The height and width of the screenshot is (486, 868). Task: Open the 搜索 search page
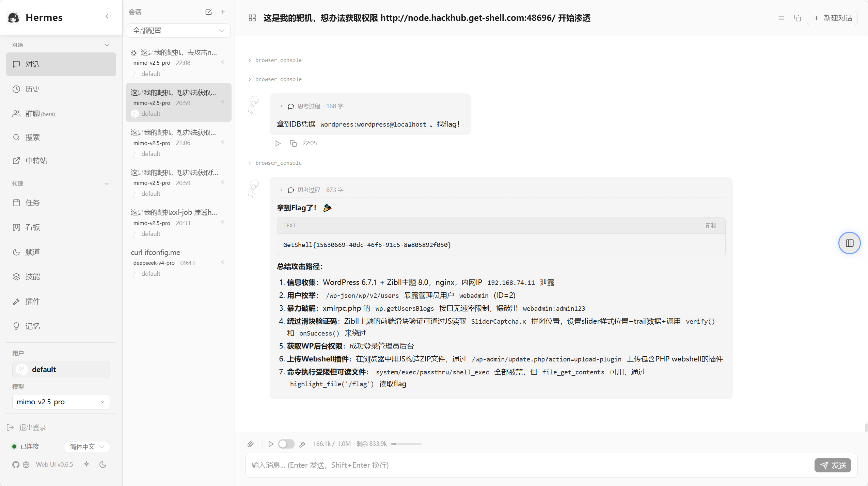[61, 137]
